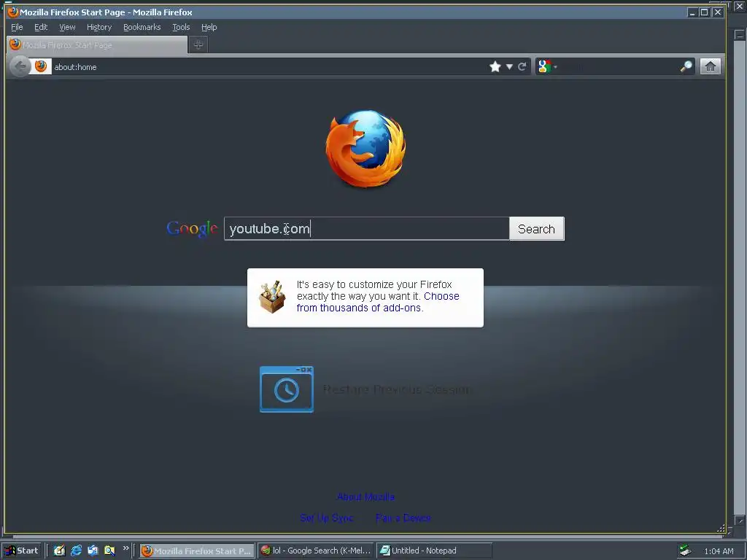This screenshot has height=560, width=747.
Task: Open the address bar history dropdown arrow
Action: [509, 66]
